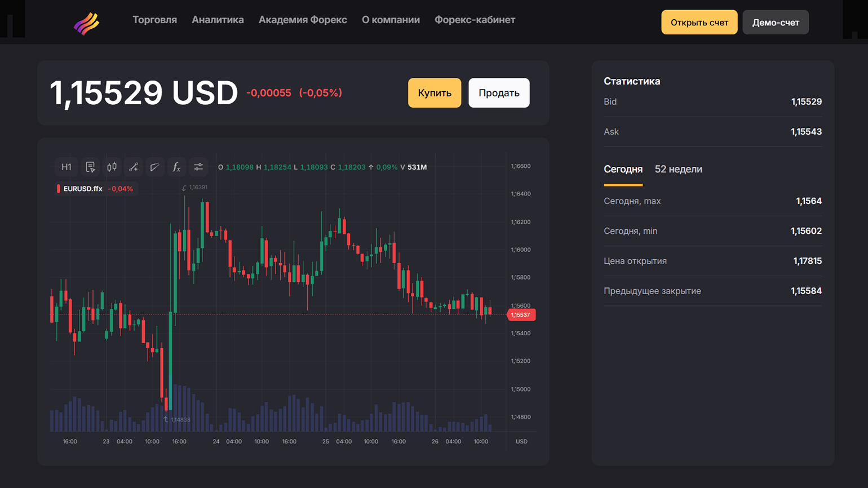Viewport: 868px width, 488px height.
Task: Open the Аналитика menu
Action: [218, 20]
